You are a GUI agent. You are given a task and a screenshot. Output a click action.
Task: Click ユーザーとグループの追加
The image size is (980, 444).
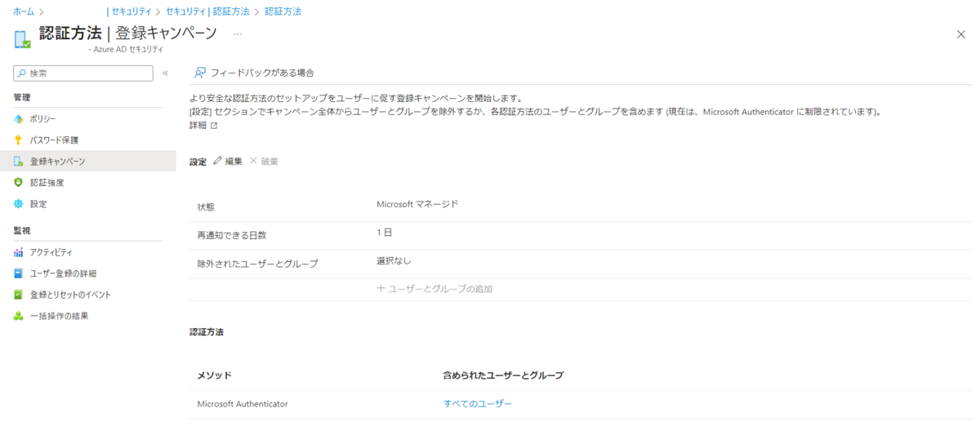pos(434,289)
